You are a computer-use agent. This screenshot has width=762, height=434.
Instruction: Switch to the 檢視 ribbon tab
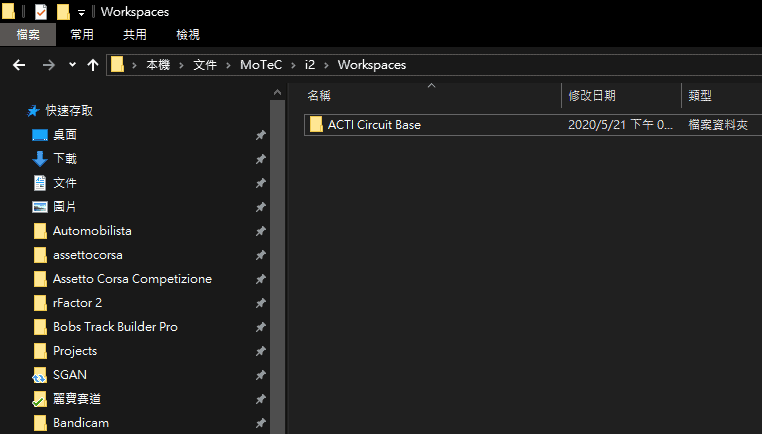(188, 35)
